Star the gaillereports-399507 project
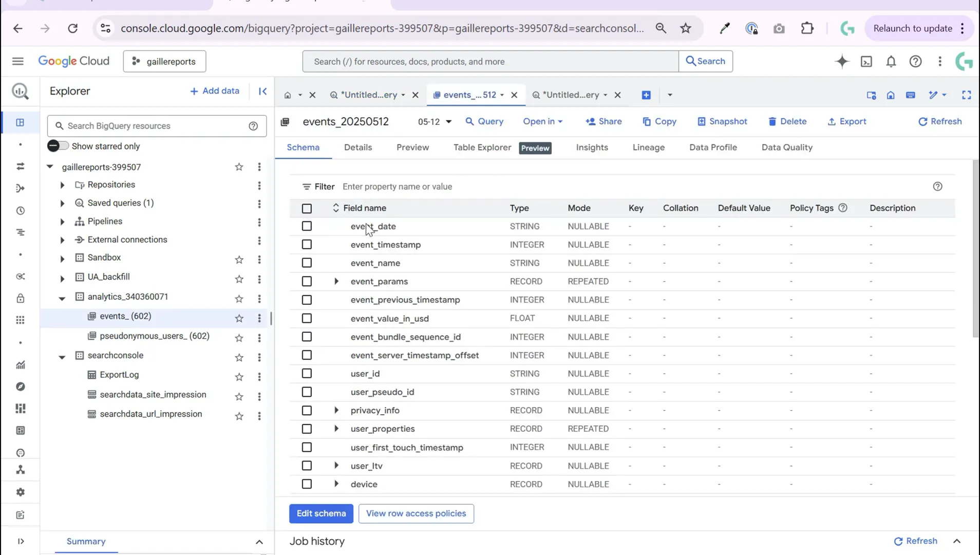980x555 pixels. pyautogui.click(x=239, y=167)
